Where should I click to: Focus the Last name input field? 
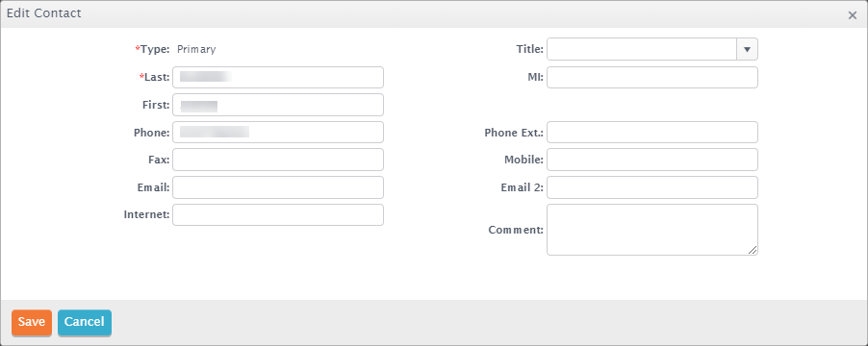278,78
